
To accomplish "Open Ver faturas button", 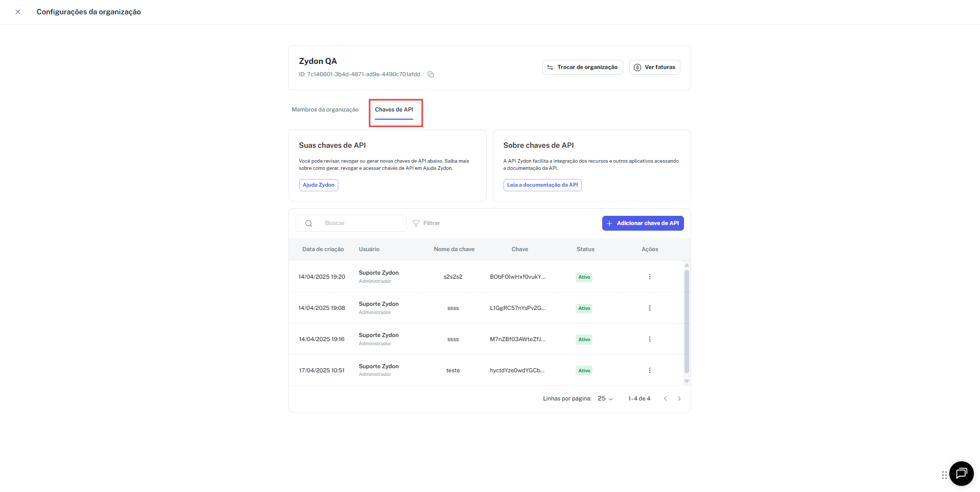I will pos(654,68).
